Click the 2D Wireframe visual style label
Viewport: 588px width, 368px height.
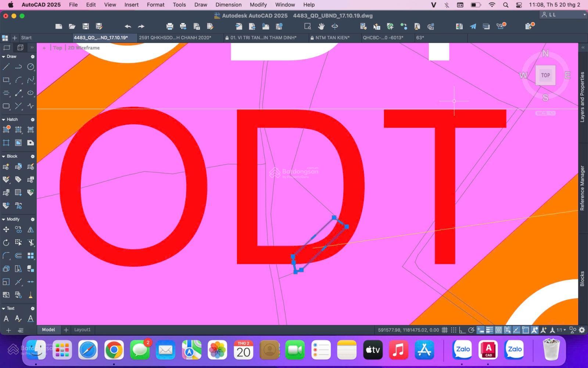(84, 48)
